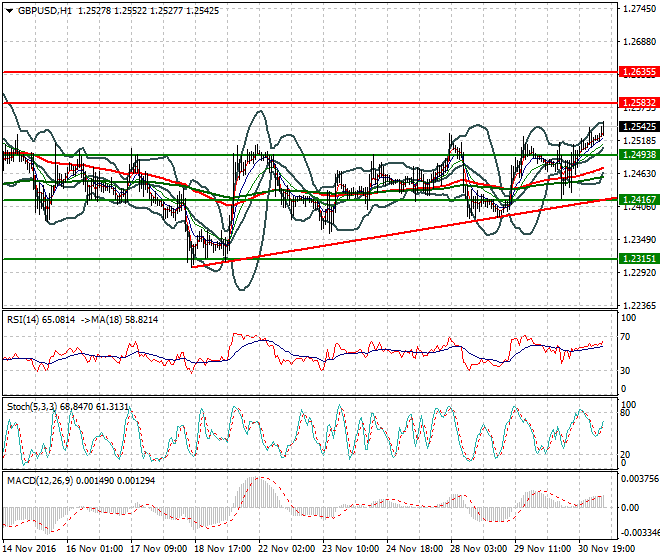Click the triangle icon beside GBPUSD,H1
This screenshot has height=560, width=660.
tap(9, 11)
